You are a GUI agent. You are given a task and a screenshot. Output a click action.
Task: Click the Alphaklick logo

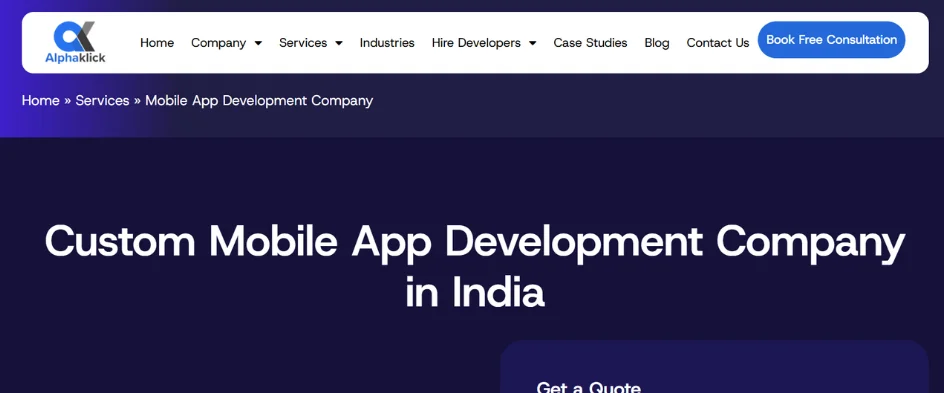(x=75, y=42)
